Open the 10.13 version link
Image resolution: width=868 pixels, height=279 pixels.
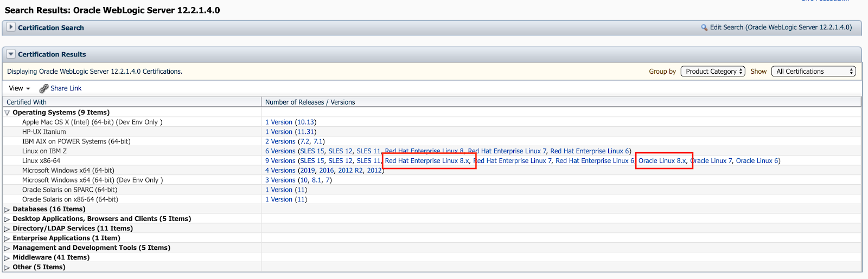pos(306,122)
